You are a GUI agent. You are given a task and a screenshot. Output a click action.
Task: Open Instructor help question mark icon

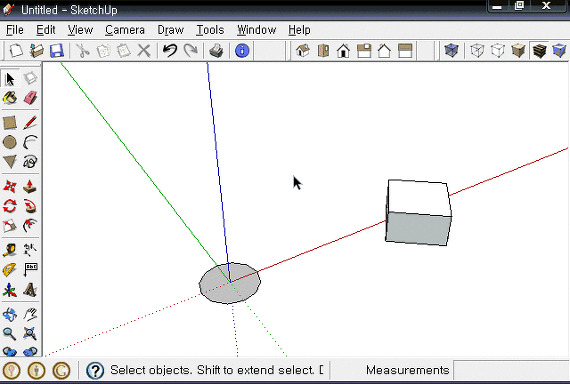pyautogui.click(x=95, y=371)
